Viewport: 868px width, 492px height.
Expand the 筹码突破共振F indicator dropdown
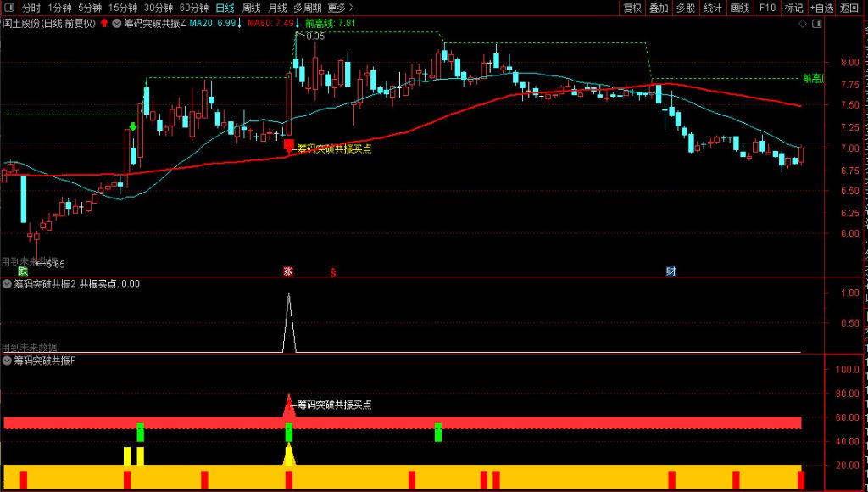click(8, 361)
